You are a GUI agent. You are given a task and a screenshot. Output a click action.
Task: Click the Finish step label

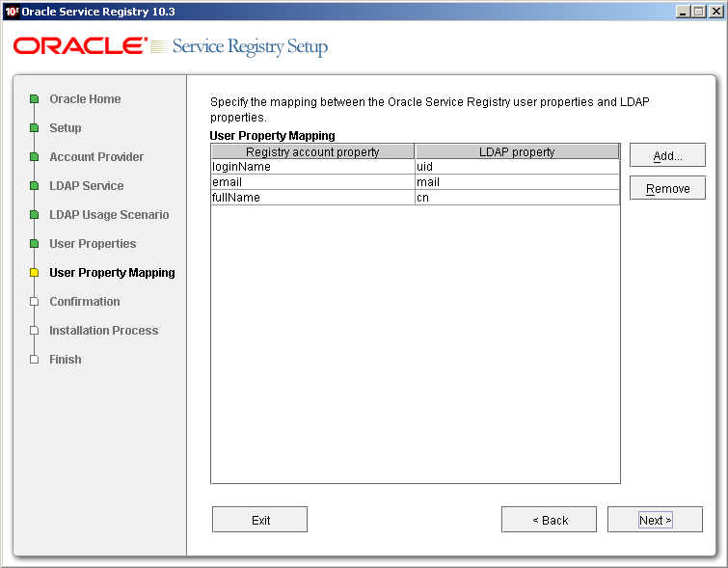coord(66,360)
